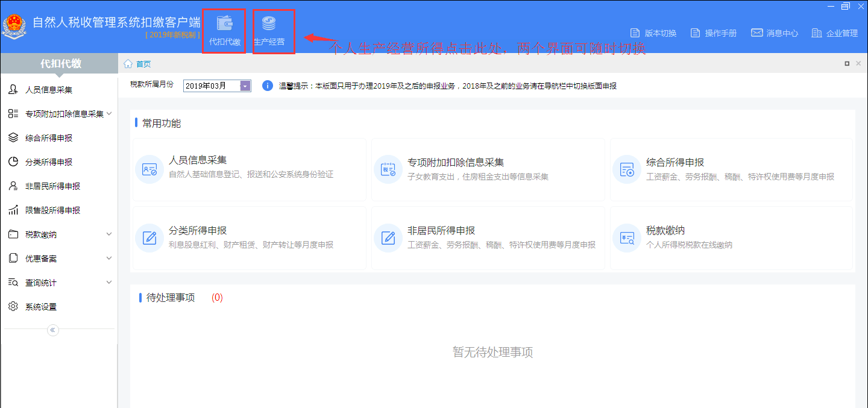
Task: Open the 税款缴纳 card title
Action: point(665,231)
